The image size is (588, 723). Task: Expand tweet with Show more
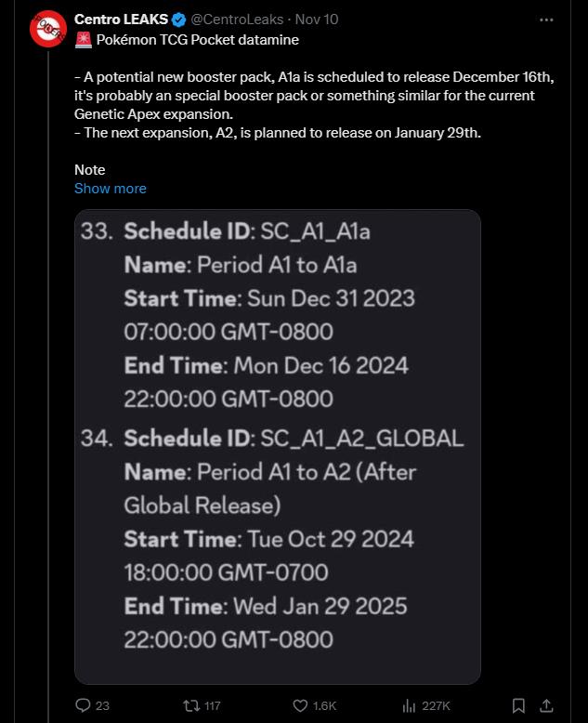(110, 188)
